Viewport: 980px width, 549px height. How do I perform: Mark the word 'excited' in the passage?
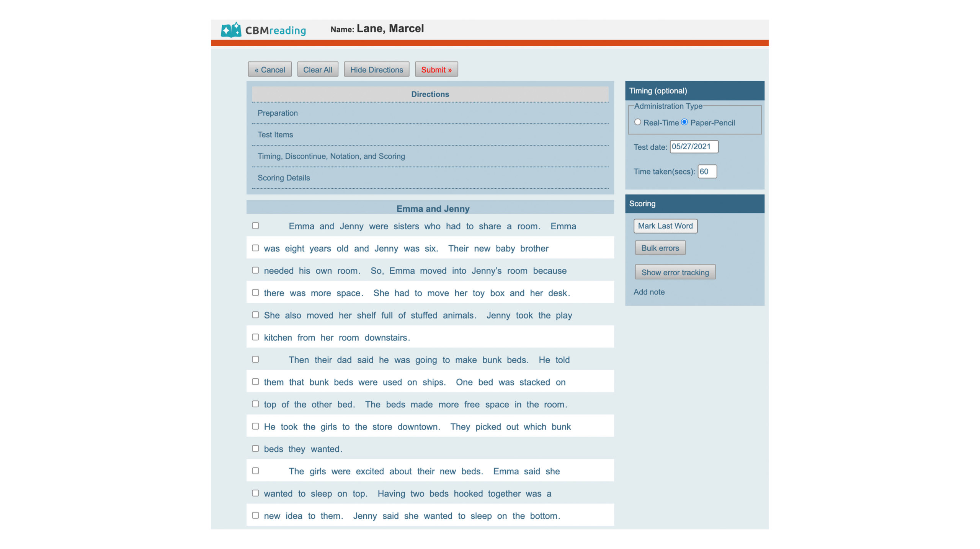(x=369, y=471)
